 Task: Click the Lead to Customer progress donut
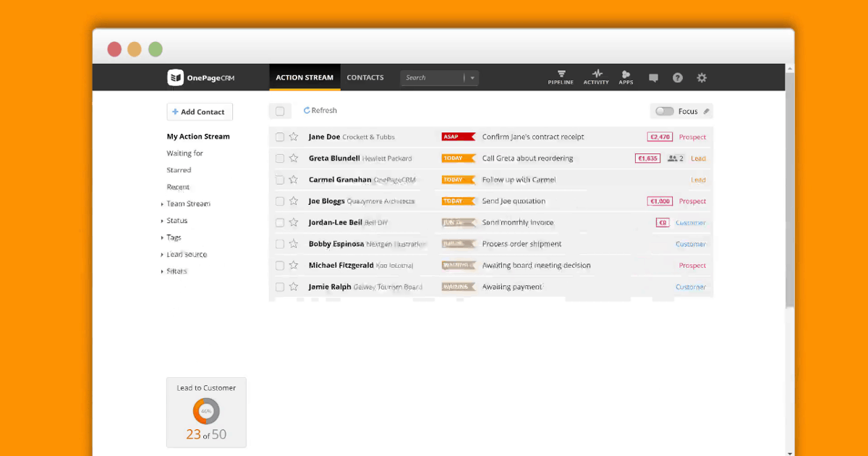(206, 411)
